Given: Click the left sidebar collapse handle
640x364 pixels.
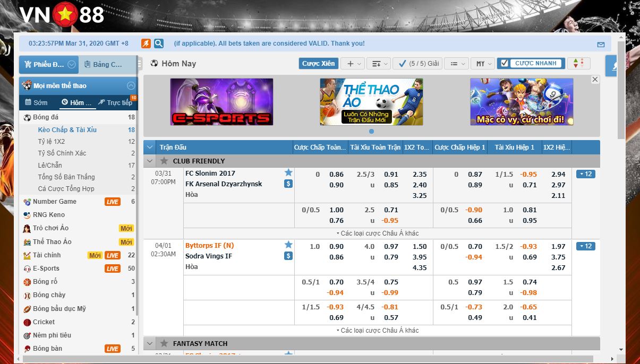Looking at the screenshot, I should point(140,64).
